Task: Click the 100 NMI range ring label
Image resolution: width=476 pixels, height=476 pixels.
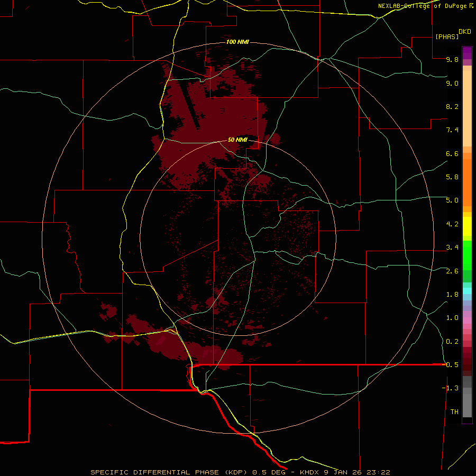Action: (x=237, y=42)
